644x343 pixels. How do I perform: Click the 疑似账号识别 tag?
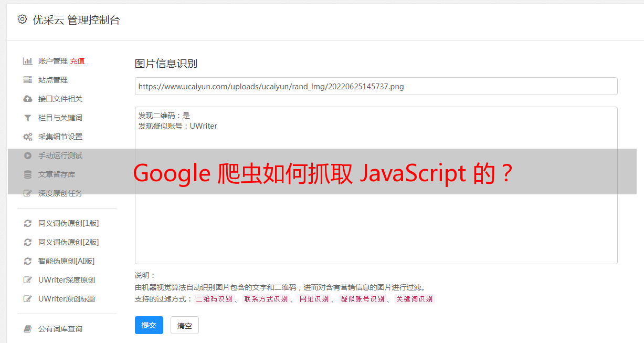point(362,299)
